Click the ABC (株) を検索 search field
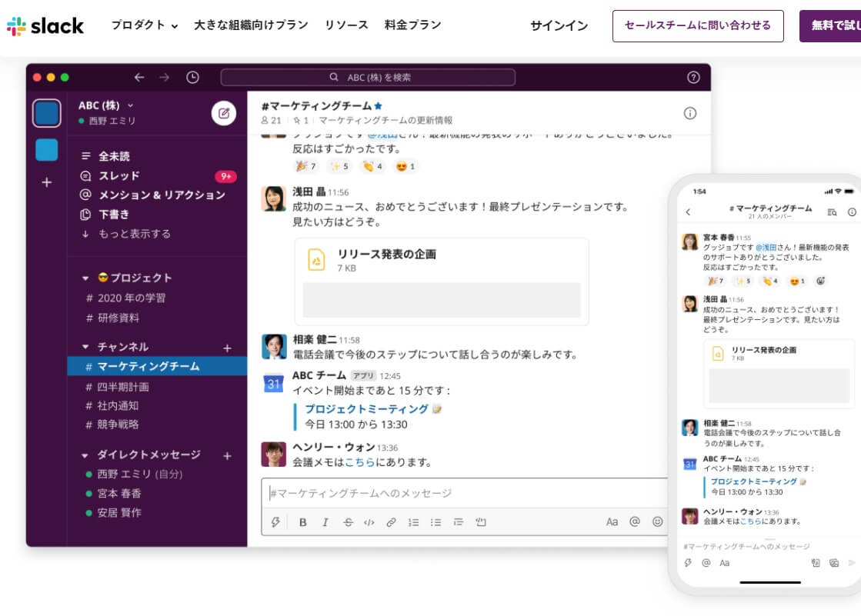This screenshot has height=616, width=861. tap(368, 77)
